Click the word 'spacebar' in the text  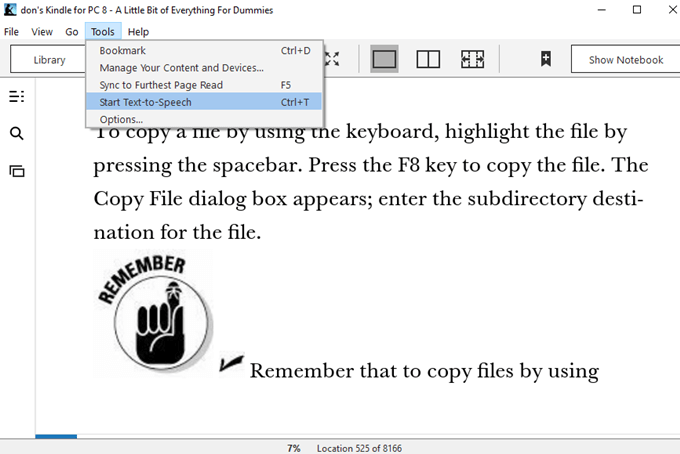pyautogui.click(x=257, y=165)
